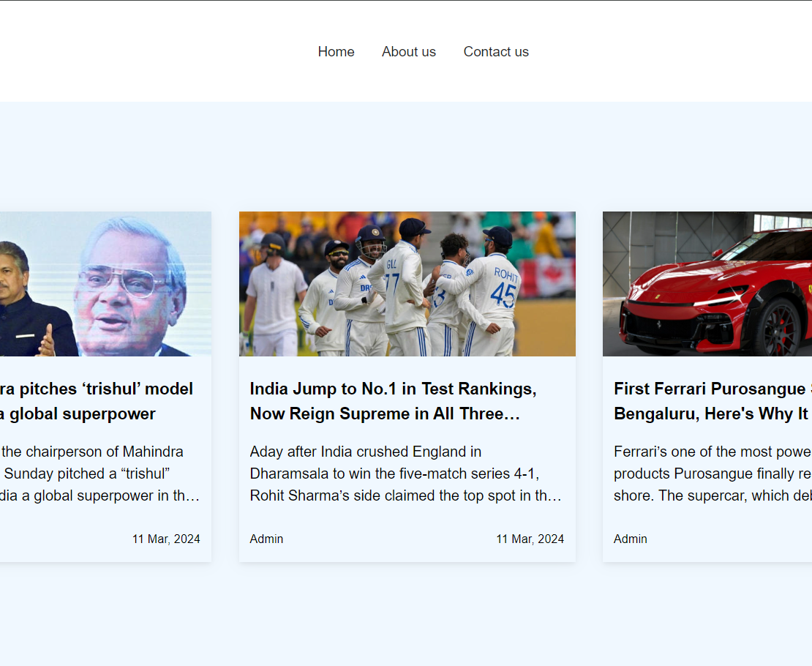Open the India Test Rankings article headline
Screen dimensions: 812x666
click(393, 401)
